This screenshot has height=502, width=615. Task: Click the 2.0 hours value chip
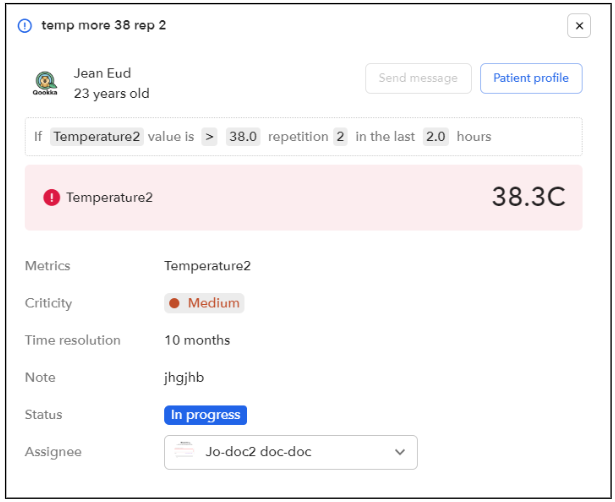tap(435, 136)
